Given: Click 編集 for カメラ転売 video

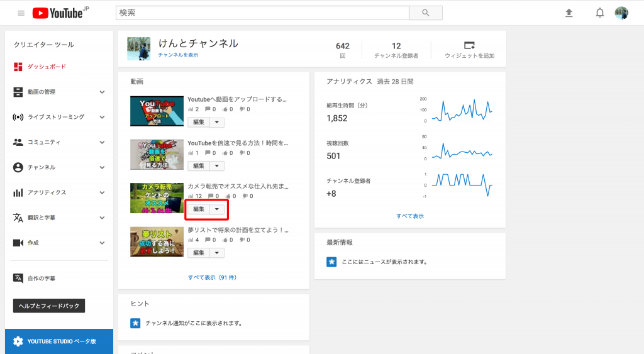Looking at the screenshot, I should (x=199, y=209).
